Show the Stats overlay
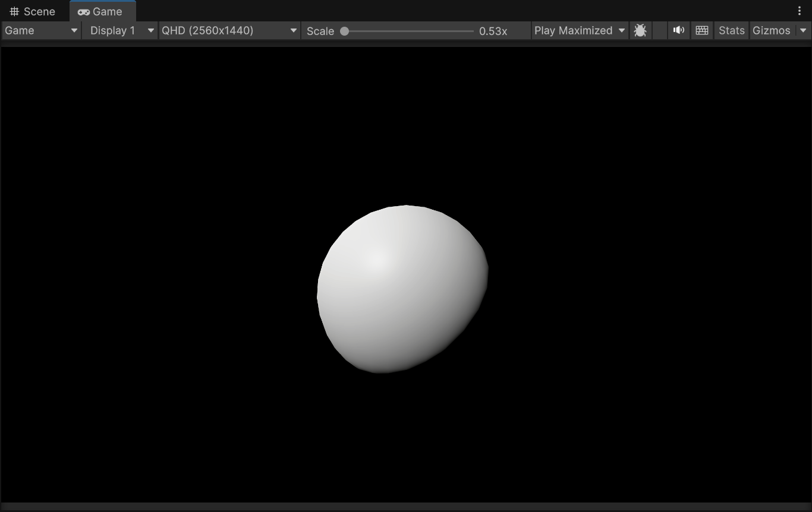 (x=731, y=30)
